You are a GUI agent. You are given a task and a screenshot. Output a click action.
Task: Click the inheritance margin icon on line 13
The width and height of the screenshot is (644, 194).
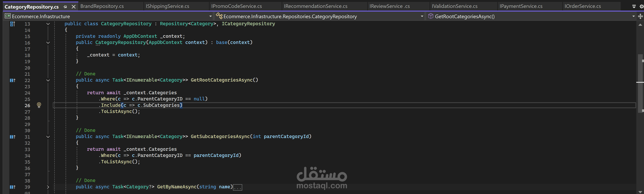pos(13,24)
